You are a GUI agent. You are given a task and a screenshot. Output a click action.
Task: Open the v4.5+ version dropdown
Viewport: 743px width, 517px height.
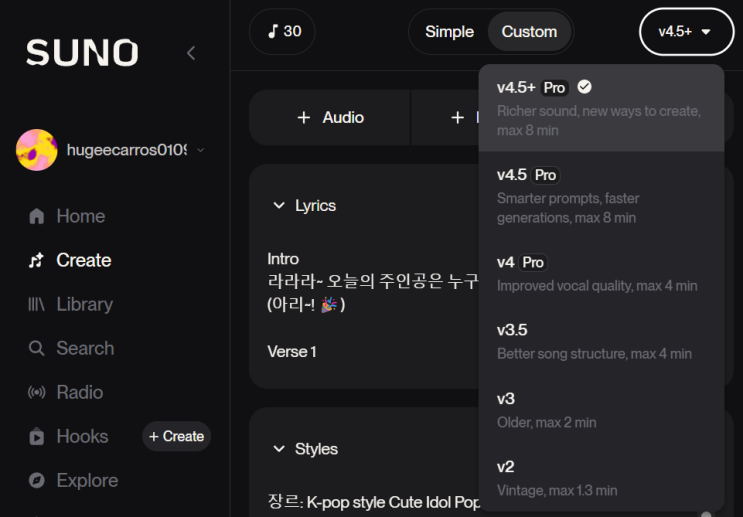tap(684, 32)
